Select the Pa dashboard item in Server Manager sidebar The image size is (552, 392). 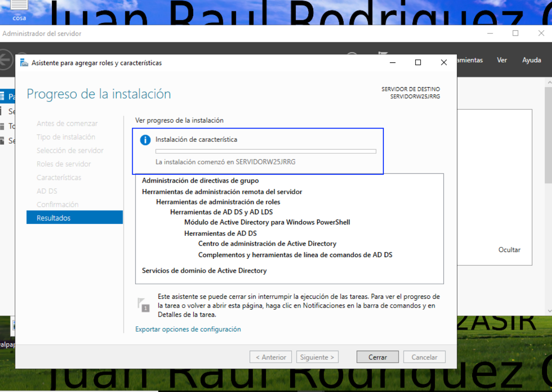8,97
